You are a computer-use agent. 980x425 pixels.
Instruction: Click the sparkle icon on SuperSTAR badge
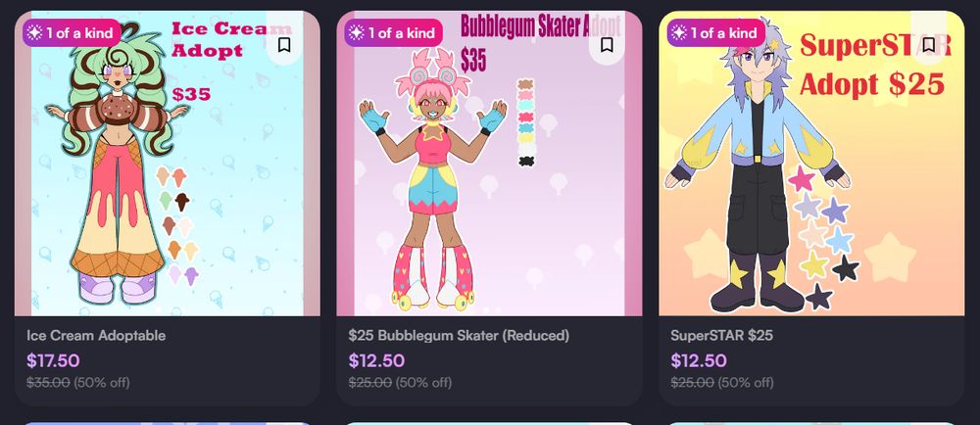point(679,33)
